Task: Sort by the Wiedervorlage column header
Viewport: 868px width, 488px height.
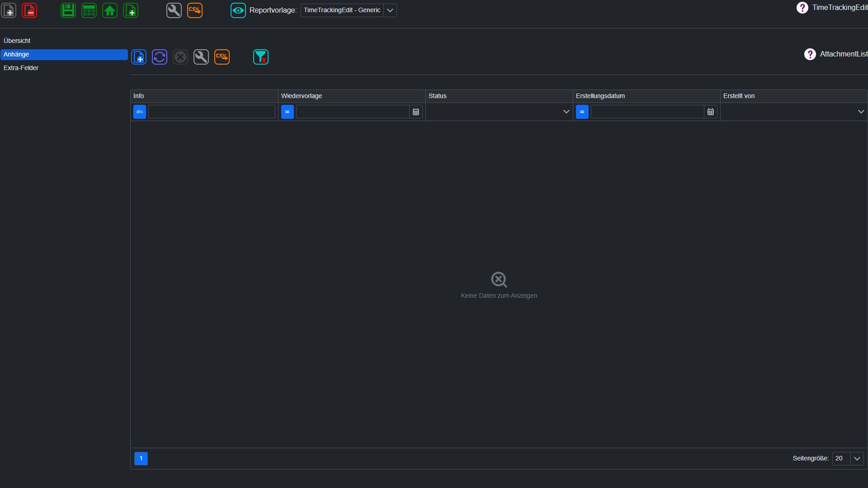Action: pos(352,96)
